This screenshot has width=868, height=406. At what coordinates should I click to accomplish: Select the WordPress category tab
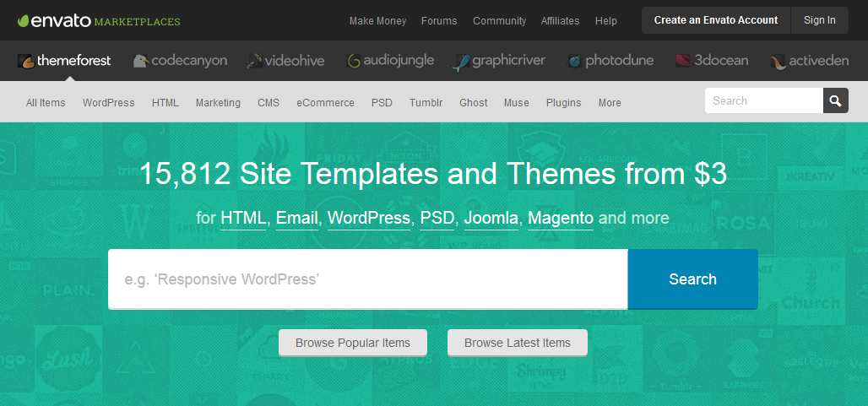click(108, 103)
